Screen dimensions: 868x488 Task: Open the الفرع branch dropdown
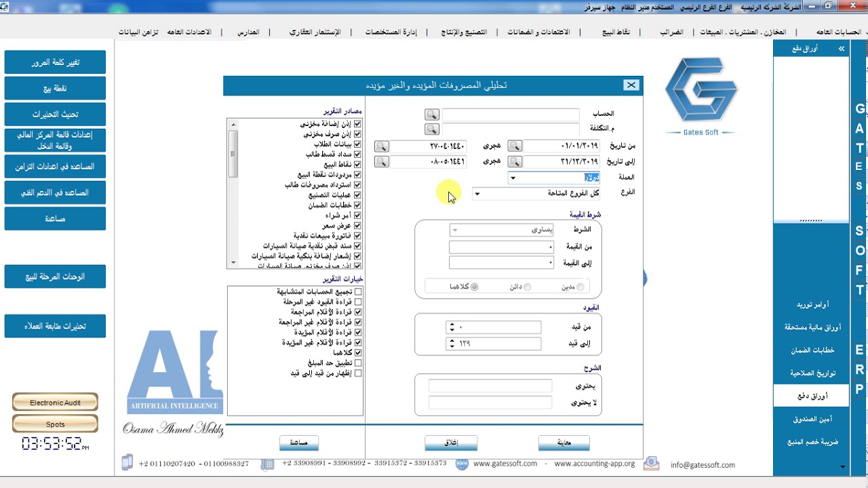tap(477, 194)
